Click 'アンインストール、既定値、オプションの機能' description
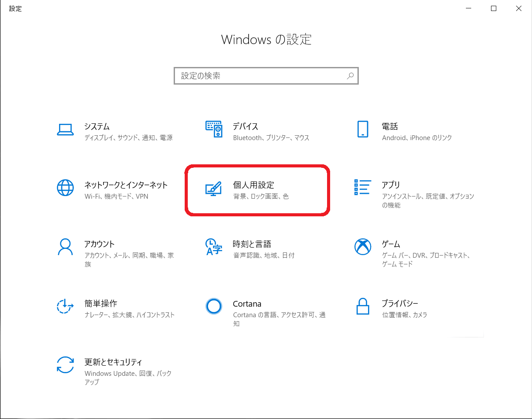 point(428,200)
